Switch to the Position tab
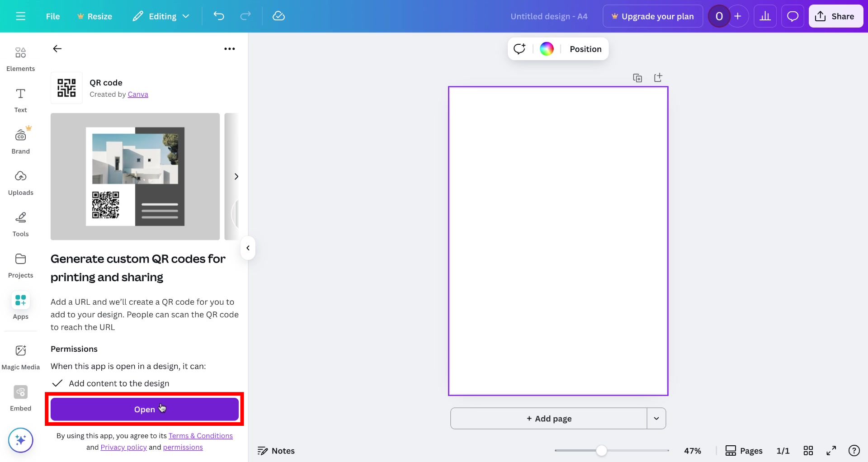Image resolution: width=868 pixels, height=462 pixels. (x=585, y=49)
